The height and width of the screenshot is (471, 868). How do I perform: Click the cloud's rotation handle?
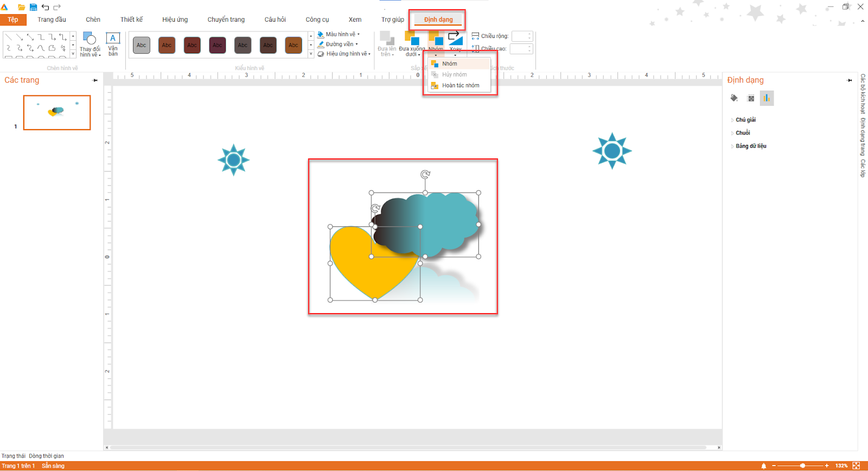tap(425, 174)
